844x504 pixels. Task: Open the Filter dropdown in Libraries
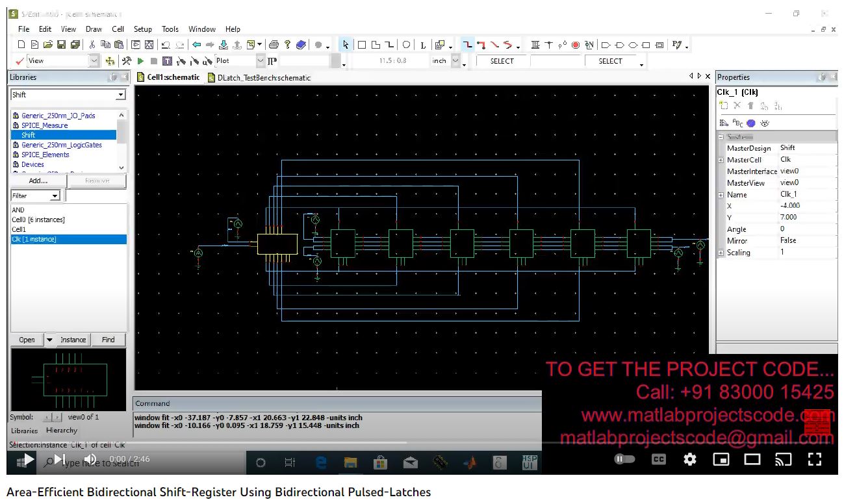pyautogui.click(x=55, y=195)
